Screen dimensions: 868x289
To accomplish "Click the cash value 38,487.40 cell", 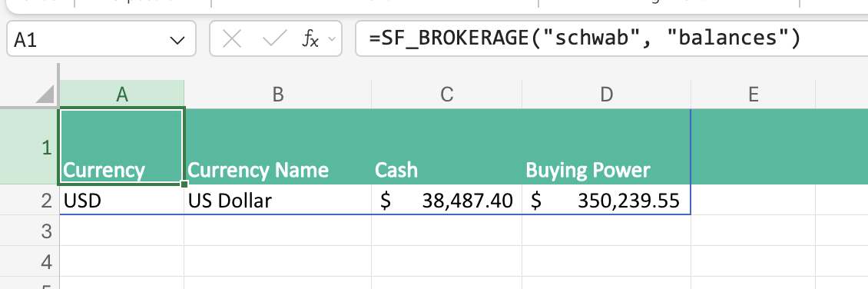I will (447, 200).
